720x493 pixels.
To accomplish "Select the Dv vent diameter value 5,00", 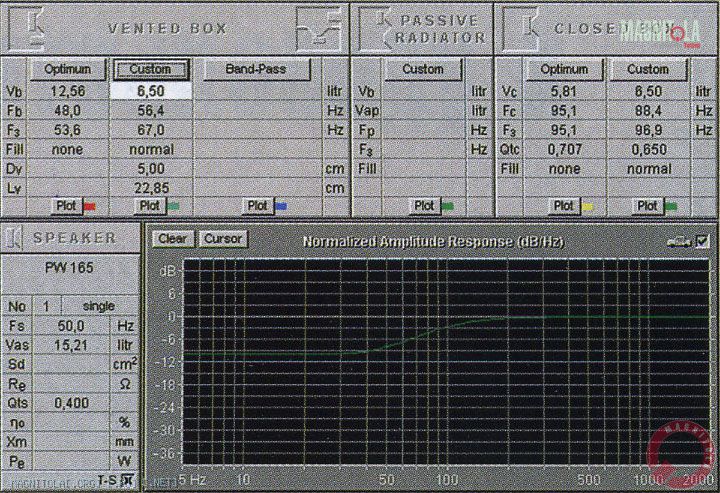I will [151, 169].
